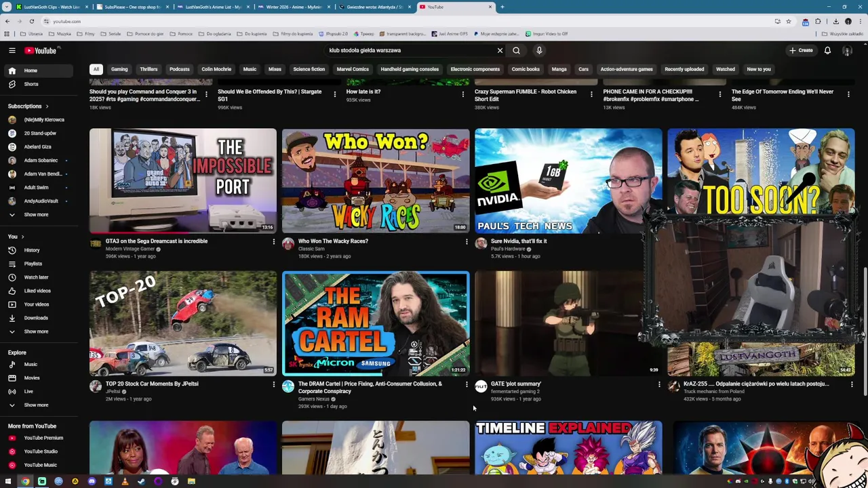868x488 pixels.
Task: Select the Podcasts filter chip
Action: click(180, 69)
